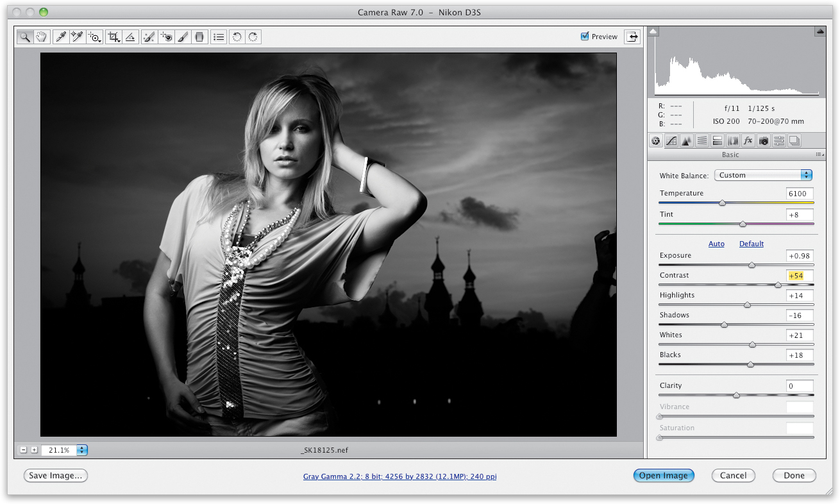This screenshot has height=504, width=840.
Task: Open workflow options link Gray Gamma 2.2
Action: click(x=399, y=476)
